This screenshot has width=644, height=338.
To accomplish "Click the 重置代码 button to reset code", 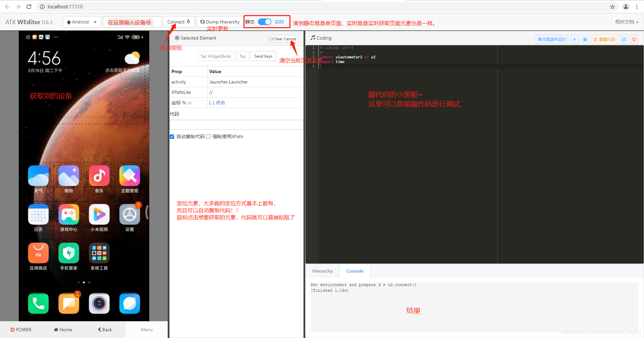I will tap(604, 39).
